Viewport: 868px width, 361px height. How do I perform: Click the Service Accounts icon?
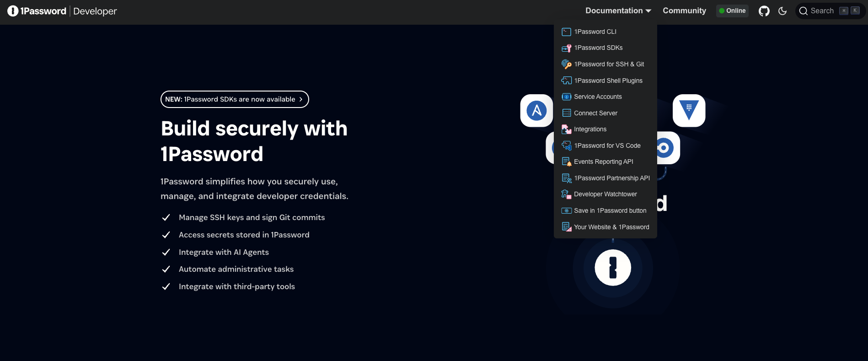566,97
